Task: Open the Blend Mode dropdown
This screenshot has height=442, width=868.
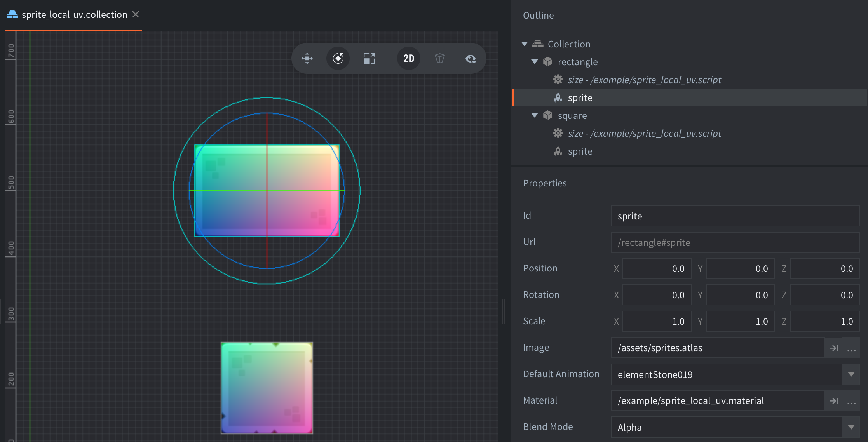Action: click(851, 427)
